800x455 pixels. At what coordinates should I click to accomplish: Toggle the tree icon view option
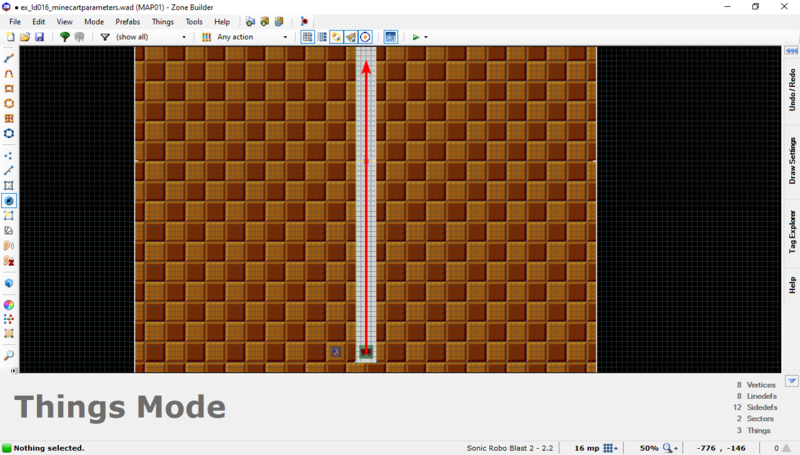pyautogui.click(x=65, y=37)
